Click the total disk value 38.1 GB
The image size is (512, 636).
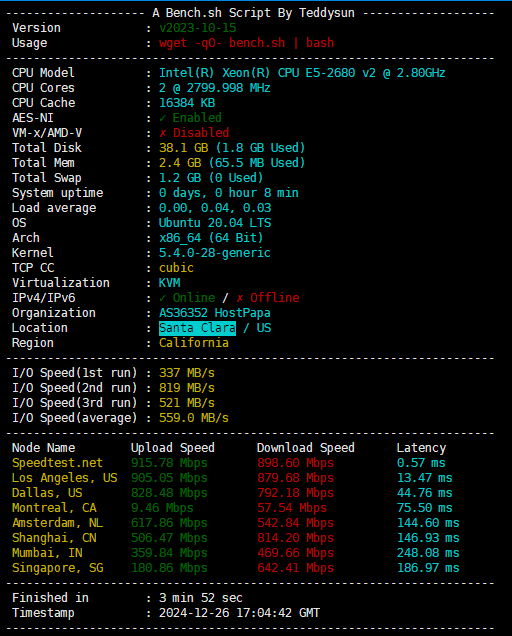(x=183, y=148)
